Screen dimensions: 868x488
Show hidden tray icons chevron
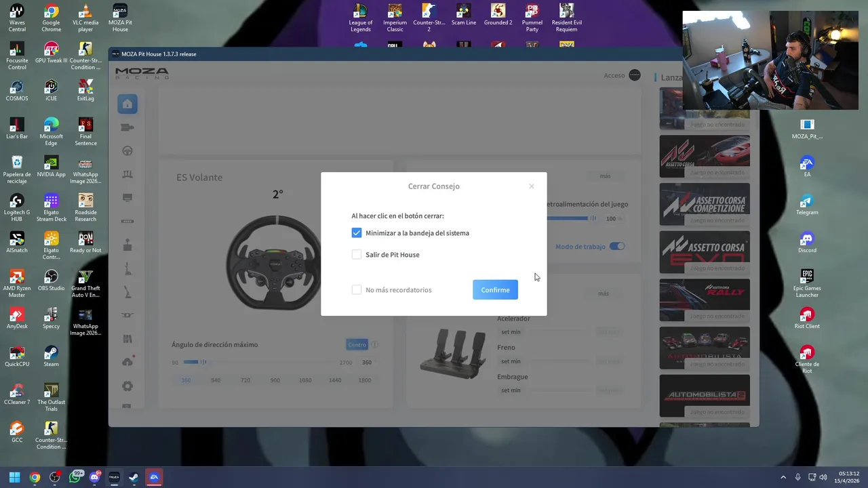783,477
